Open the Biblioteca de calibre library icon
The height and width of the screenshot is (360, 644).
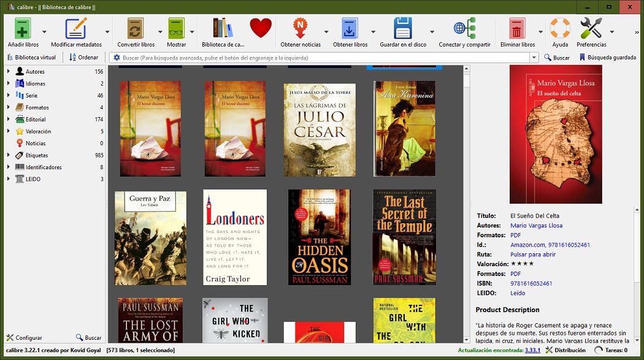[223, 28]
